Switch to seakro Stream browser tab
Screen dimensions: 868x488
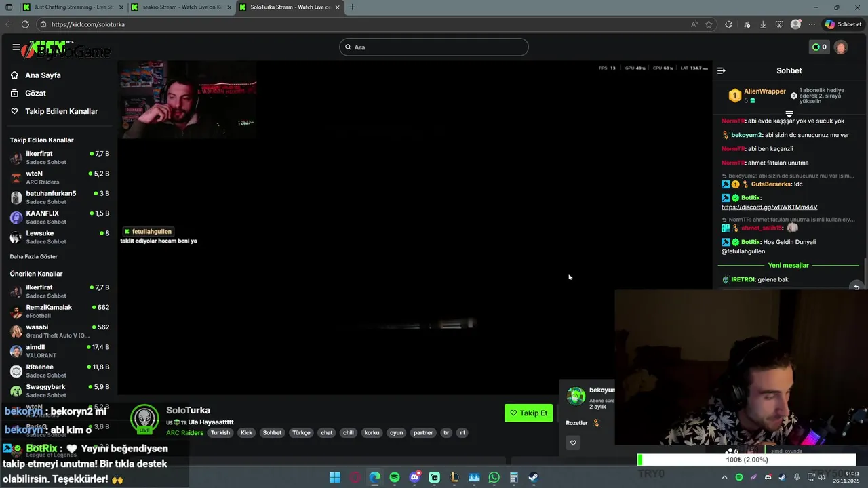(x=182, y=7)
